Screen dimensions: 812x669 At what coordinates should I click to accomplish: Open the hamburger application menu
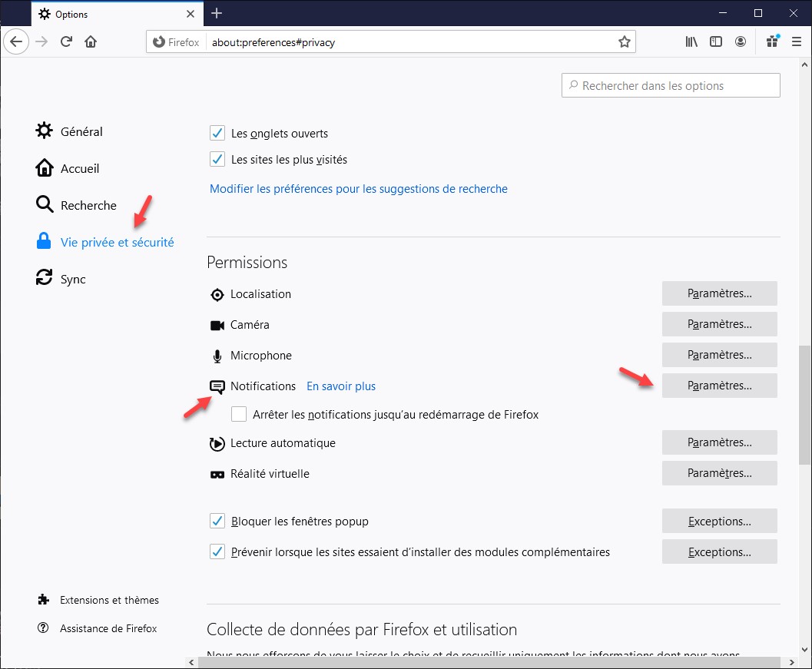point(797,41)
